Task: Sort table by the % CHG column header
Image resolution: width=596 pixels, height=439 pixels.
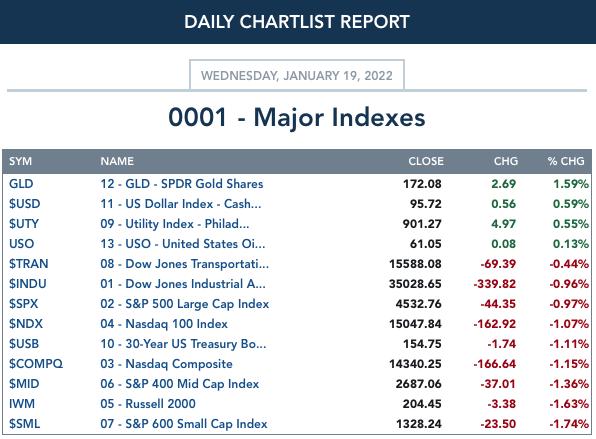Action: 566,161
